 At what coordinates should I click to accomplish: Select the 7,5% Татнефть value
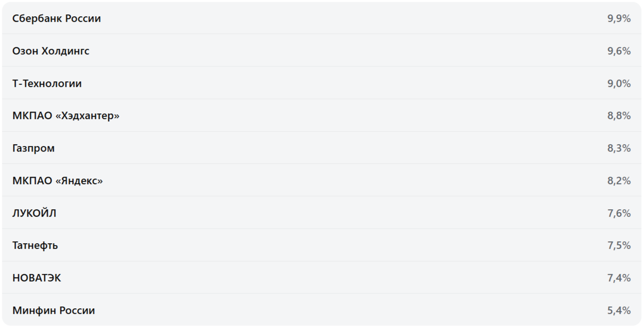click(x=619, y=246)
